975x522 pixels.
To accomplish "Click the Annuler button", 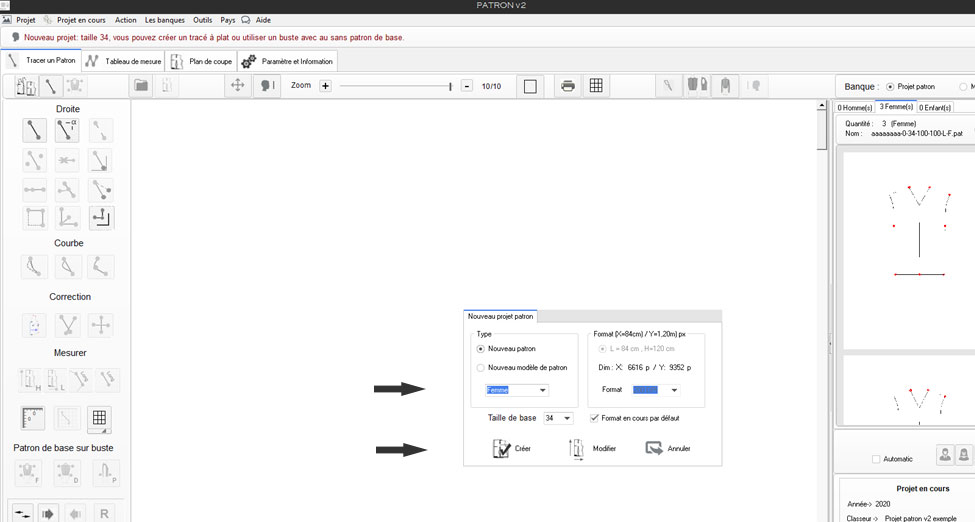I will pyautogui.click(x=668, y=449).
